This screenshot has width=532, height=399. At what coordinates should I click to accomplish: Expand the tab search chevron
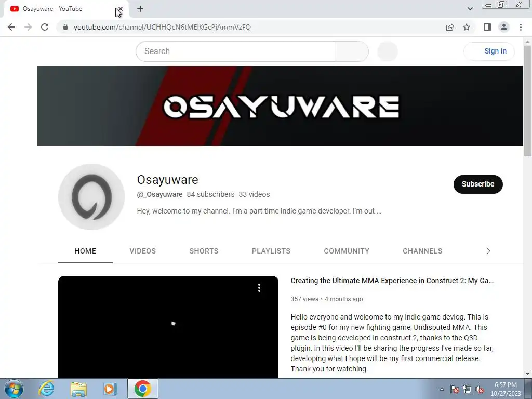click(x=470, y=9)
